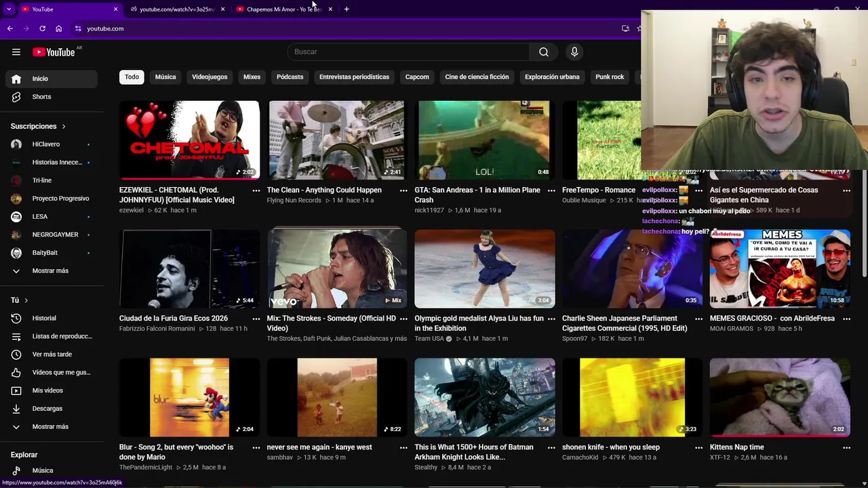Viewport: 868px width, 488px height.
Task: Open Blur Song 2 Mario video title
Action: click(176, 452)
